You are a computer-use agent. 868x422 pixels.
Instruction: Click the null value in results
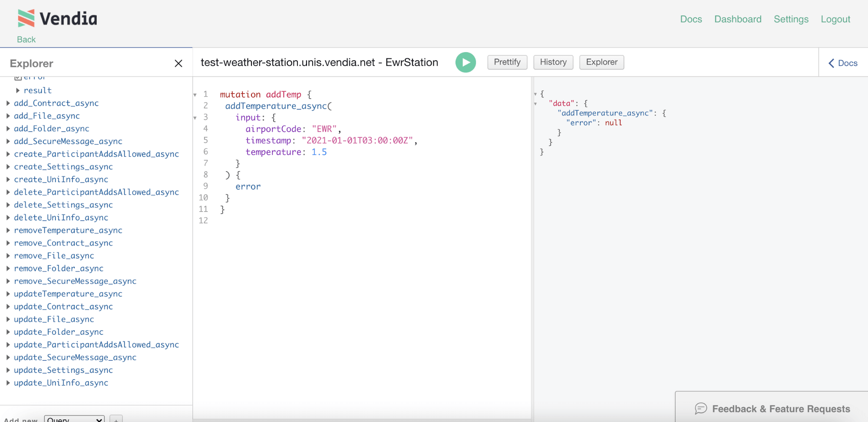click(x=614, y=123)
